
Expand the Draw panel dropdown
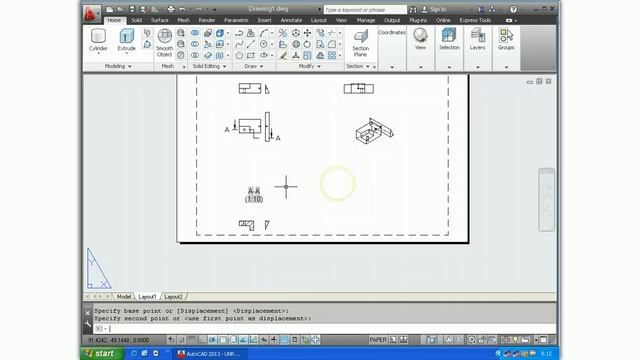[x=254, y=66]
